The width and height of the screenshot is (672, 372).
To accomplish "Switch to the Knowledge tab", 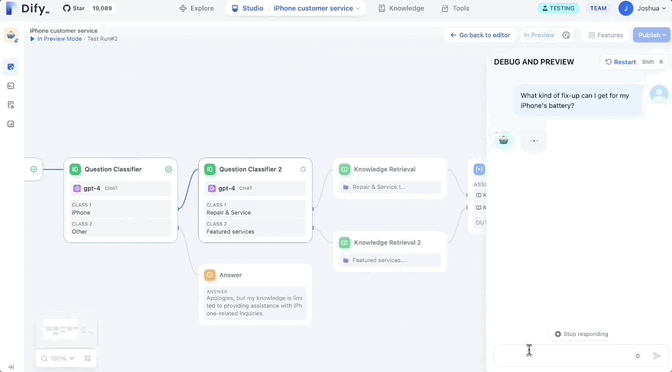I will pyautogui.click(x=401, y=8).
